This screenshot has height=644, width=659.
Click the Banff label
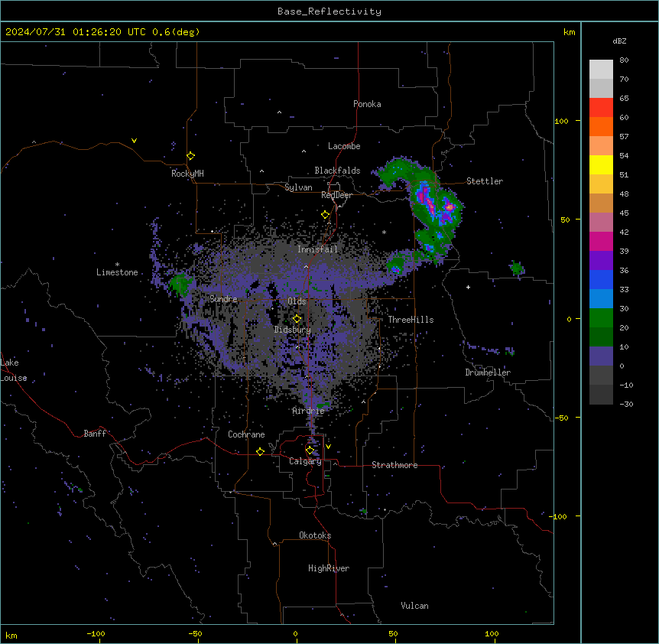pyautogui.click(x=95, y=434)
